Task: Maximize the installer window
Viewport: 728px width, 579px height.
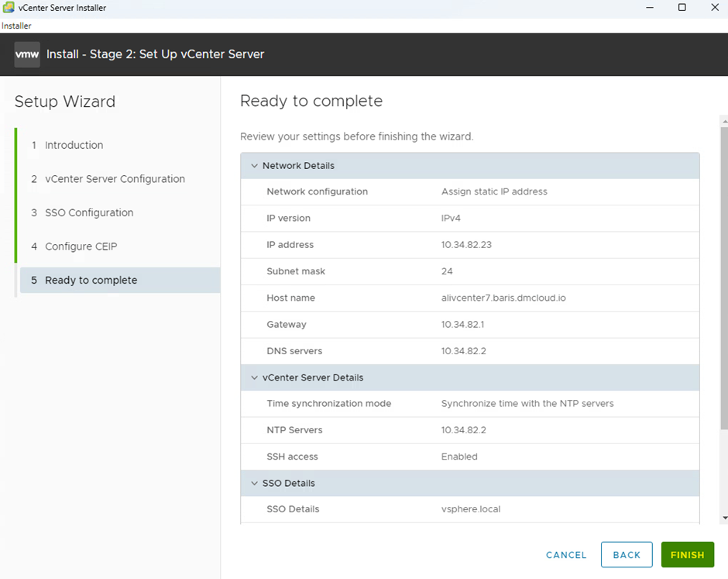Action: pos(682,8)
